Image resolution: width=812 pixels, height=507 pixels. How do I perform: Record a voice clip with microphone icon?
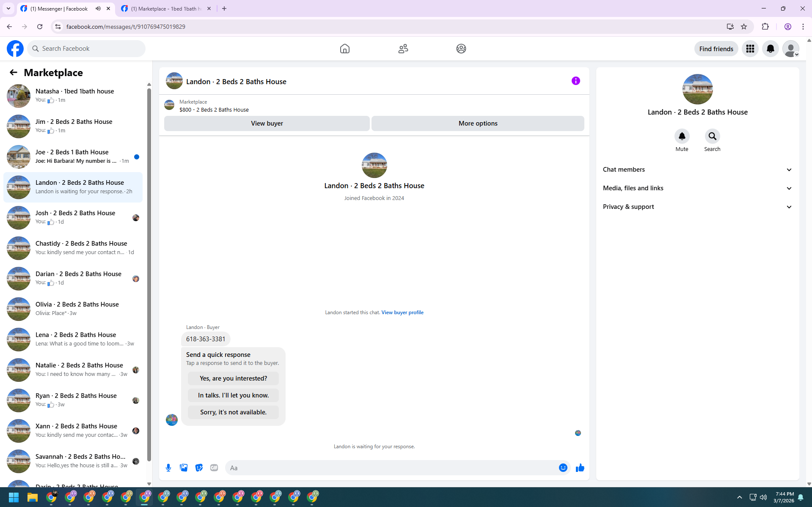168,468
